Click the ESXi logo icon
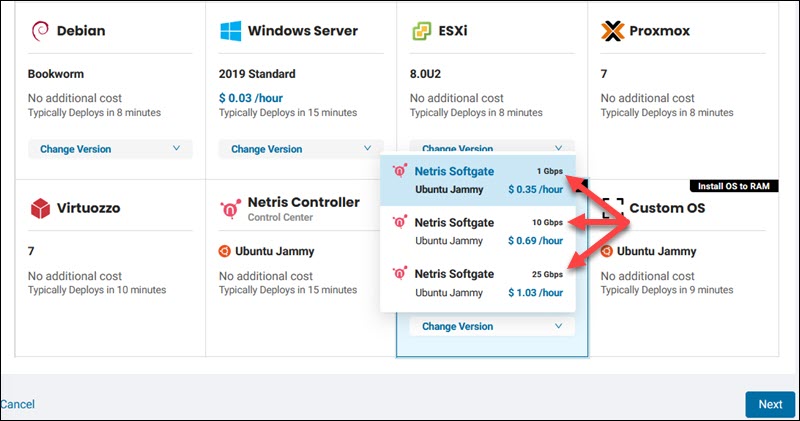This screenshot has height=421, width=800. [421, 31]
